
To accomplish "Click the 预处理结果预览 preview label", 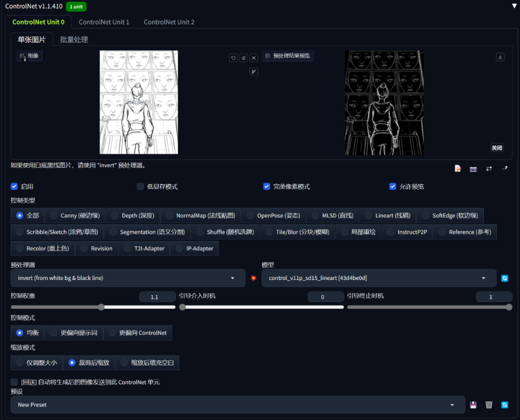I will point(288,56).
